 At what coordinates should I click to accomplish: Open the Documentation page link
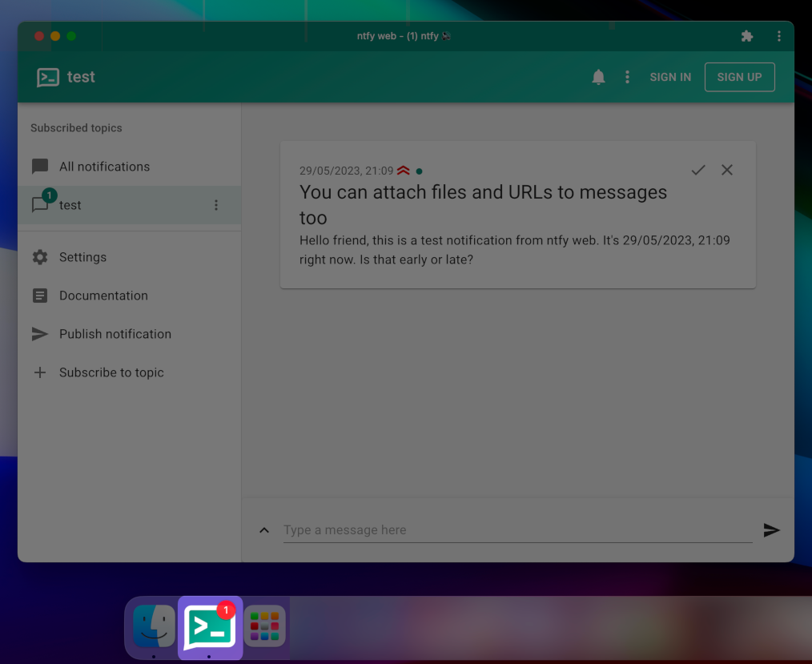(x=103, y=296)
